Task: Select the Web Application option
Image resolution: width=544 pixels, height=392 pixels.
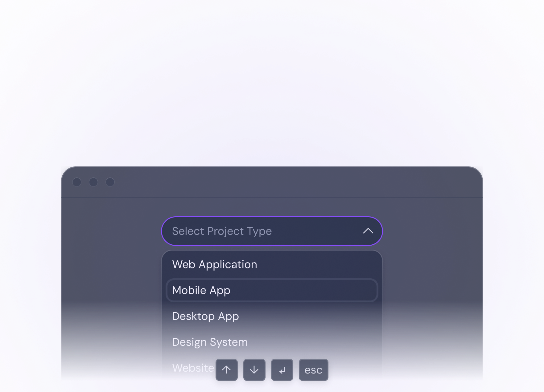Action: (x=215, y=264)
